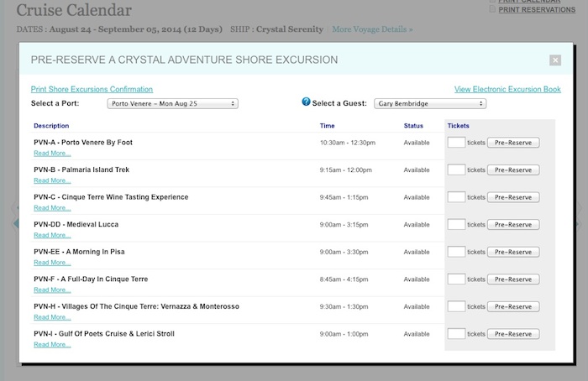Click the time 9:00am - 3:30pm

[x=344, y=252]
